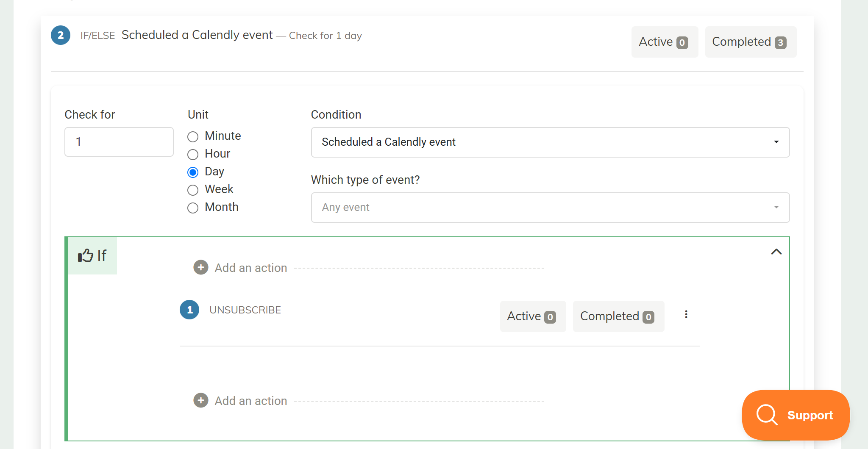Select the Week unit radio button
Viewport: 868px width, 449px height.
193,190
